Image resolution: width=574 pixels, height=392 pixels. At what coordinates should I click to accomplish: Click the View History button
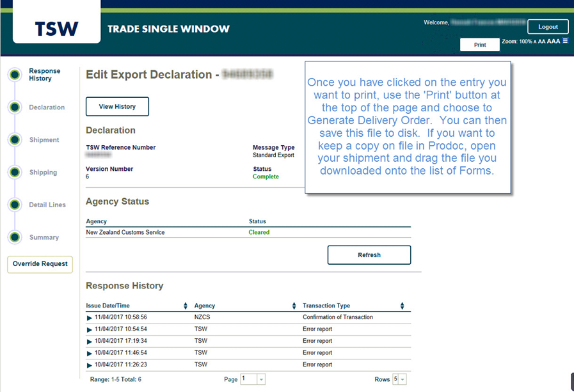(117, 106)
